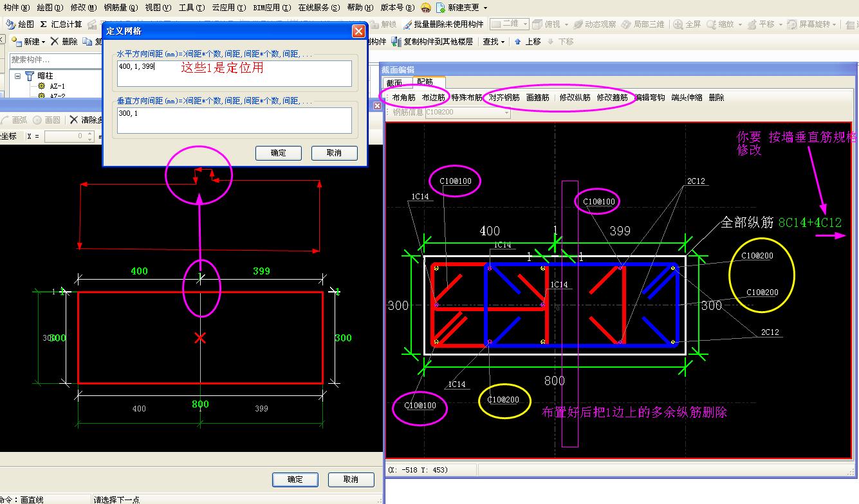This screenshot has height=504, width=859.
Task: Click the hard-hat face icon in menu bar
Action: click(x=426, y=8)
